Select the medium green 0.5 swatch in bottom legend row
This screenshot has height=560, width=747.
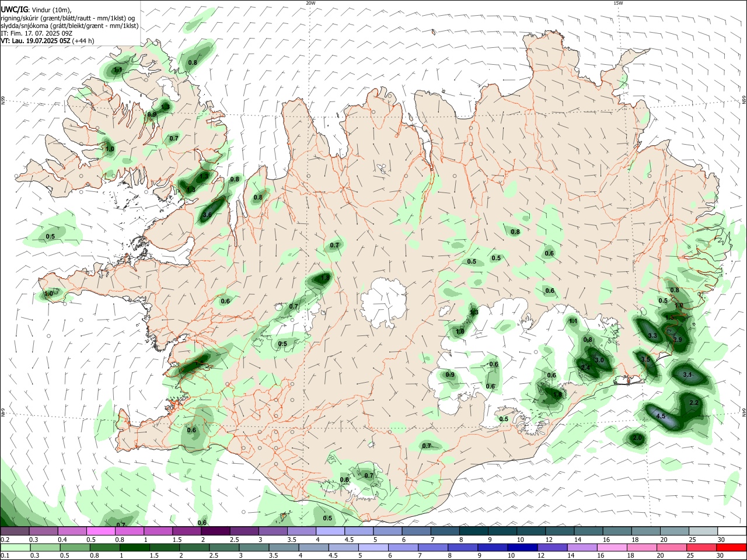[75, 547]
